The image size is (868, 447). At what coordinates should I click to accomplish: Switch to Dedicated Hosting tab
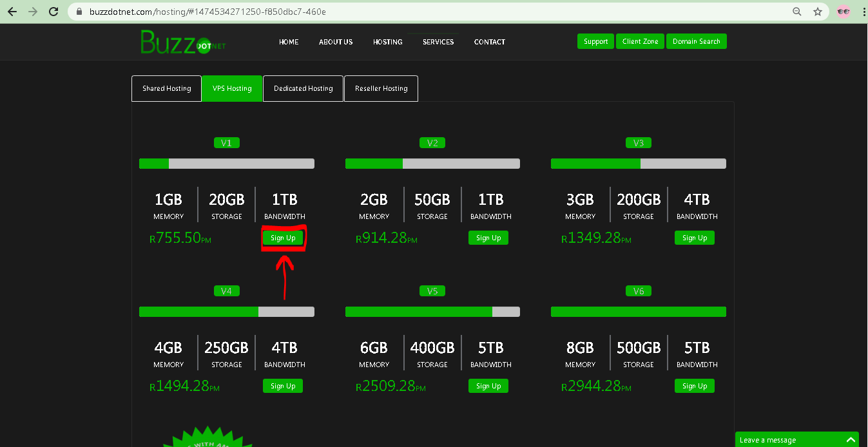pyautogui.click(x=303, y=89)
